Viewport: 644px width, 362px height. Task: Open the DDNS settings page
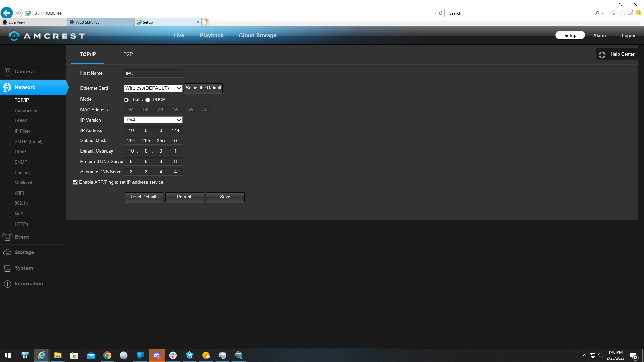pyautogui.click(x=21, y=121)
